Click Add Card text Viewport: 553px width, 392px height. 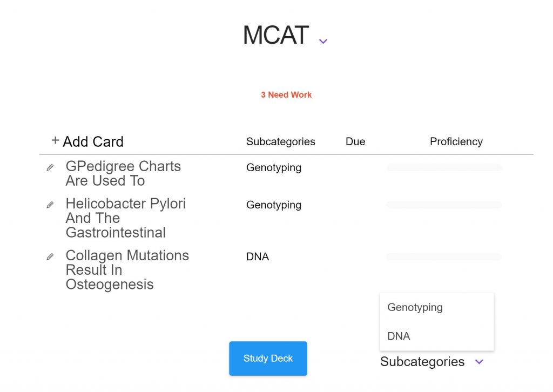93,141
